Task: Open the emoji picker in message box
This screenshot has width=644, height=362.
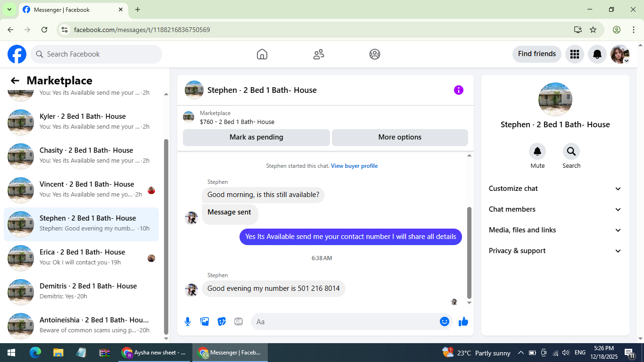Action: point(445,321)
